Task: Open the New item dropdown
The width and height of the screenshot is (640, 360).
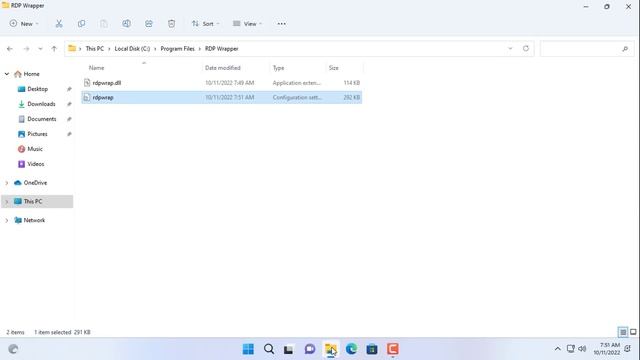Action: click(24, 24)
